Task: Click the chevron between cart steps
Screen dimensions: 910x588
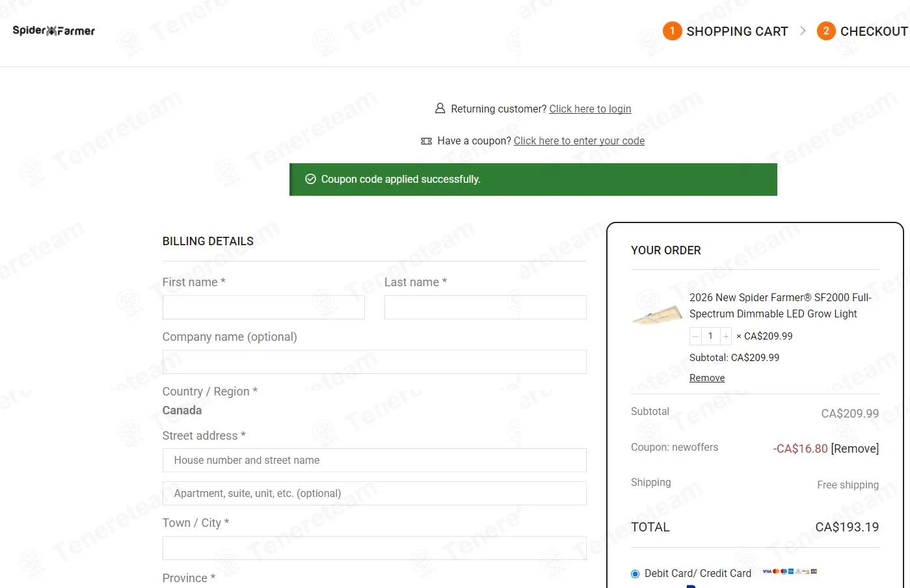Action: (803, 31)
